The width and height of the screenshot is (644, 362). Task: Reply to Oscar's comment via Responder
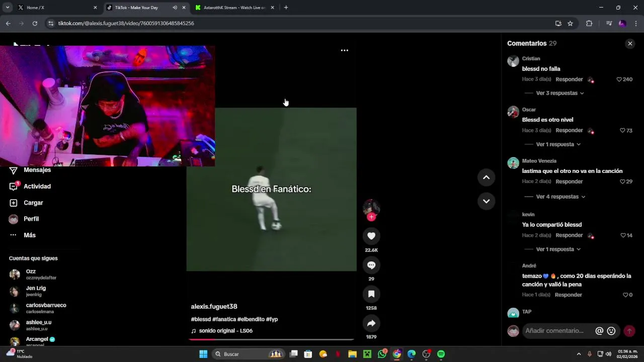[569, 131]
